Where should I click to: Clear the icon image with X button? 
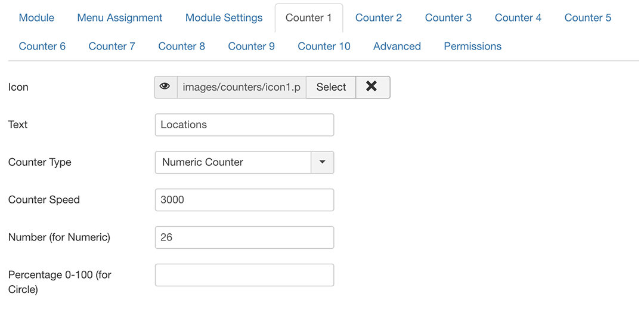tap(372, 87)
